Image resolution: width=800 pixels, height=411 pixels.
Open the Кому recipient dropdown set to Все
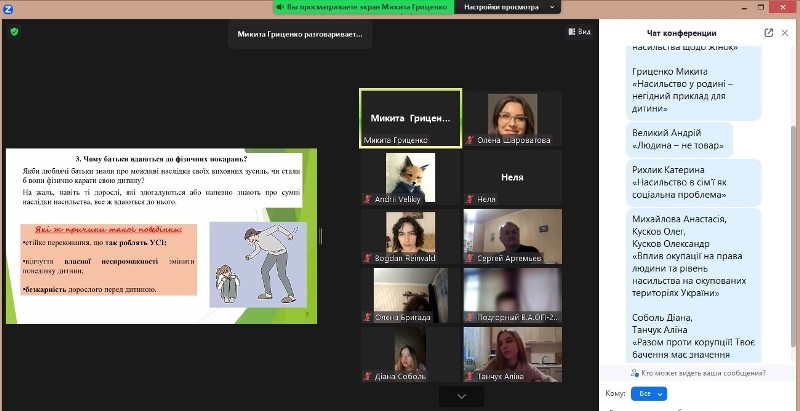[649, 394]
